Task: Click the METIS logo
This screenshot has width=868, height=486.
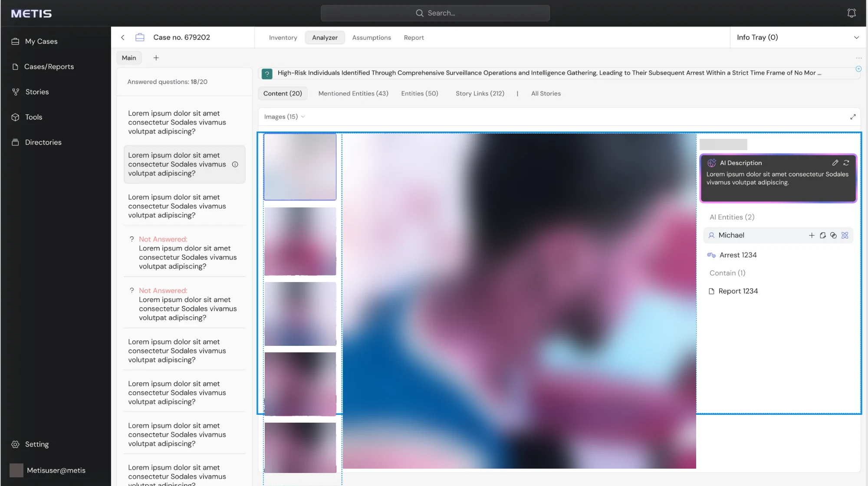Action: 31,13
